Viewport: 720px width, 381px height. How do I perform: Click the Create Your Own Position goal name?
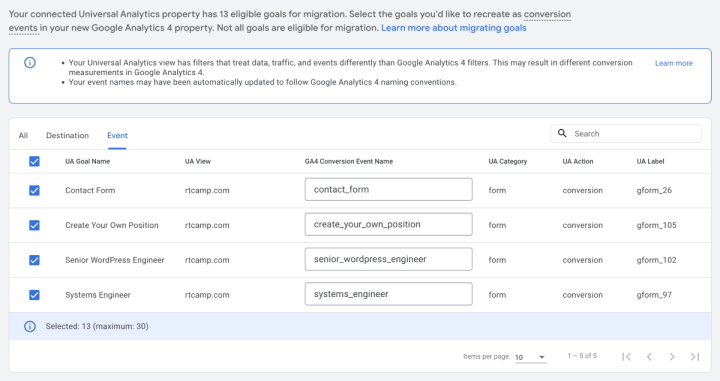tap(112, 225)
